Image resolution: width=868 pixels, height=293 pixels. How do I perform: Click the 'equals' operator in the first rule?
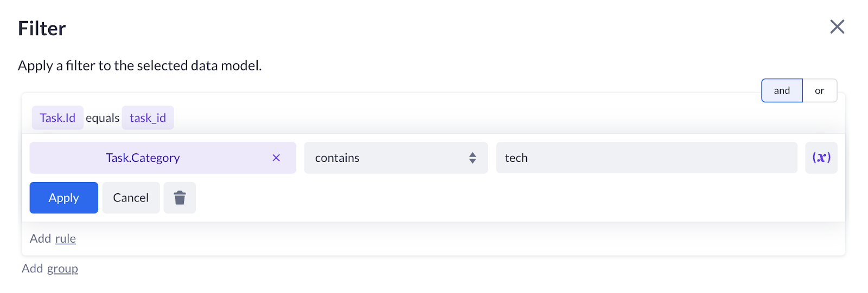click(103, 118)
